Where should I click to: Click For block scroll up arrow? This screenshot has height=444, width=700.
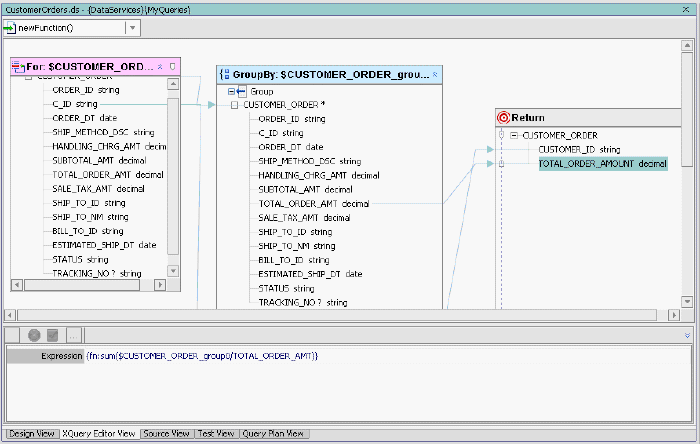[173, 84]
